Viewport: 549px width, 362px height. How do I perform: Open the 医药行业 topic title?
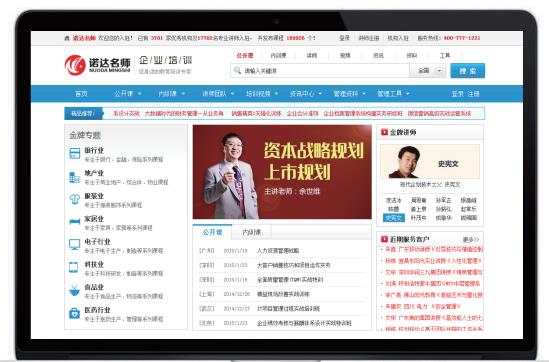coord(97,310)
